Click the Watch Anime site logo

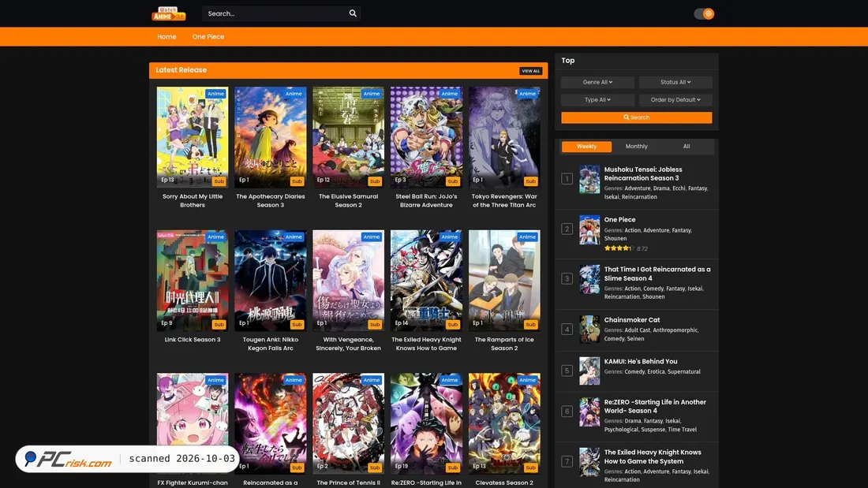[x=168, y=13]
